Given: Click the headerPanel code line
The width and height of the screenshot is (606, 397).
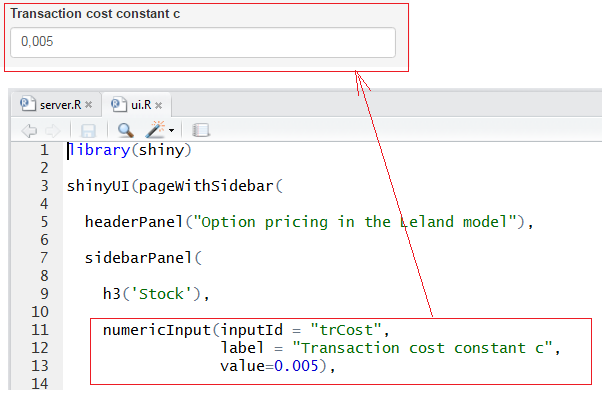Looking at the screenshot, I should click(309, 222).
